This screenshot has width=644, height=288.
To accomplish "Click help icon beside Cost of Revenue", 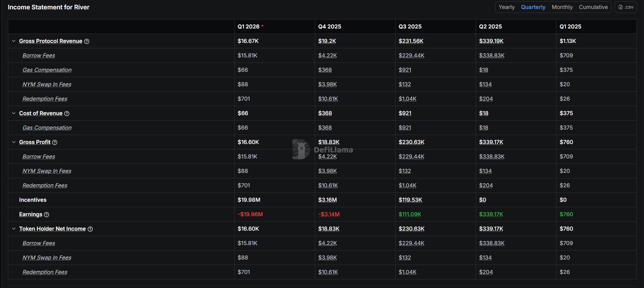I will [x=67, y=114].
